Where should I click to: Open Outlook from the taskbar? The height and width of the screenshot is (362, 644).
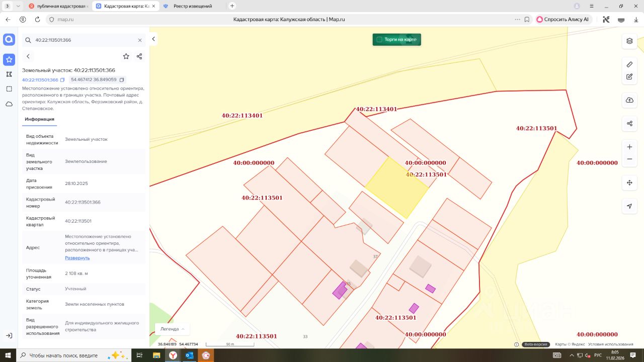click(190, 355)
